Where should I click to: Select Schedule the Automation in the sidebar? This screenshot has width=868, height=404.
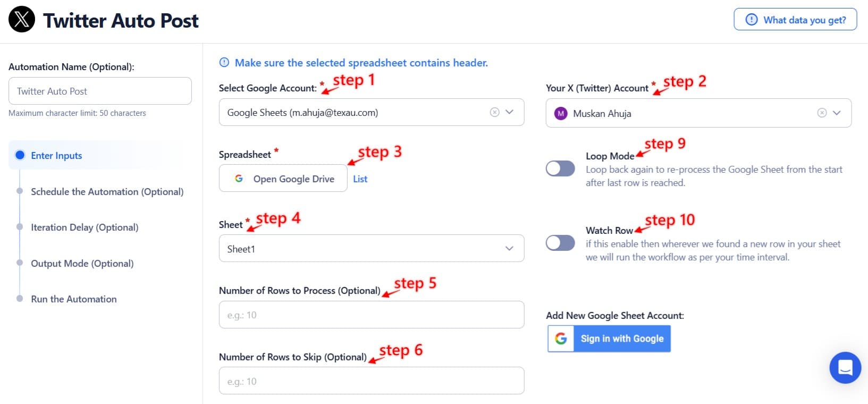[107, 191]
